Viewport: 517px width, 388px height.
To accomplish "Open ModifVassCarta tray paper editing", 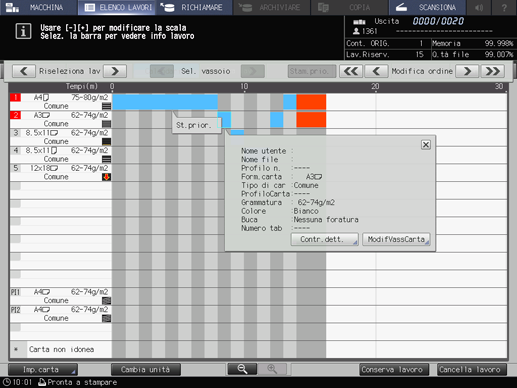I will (396, 239).
